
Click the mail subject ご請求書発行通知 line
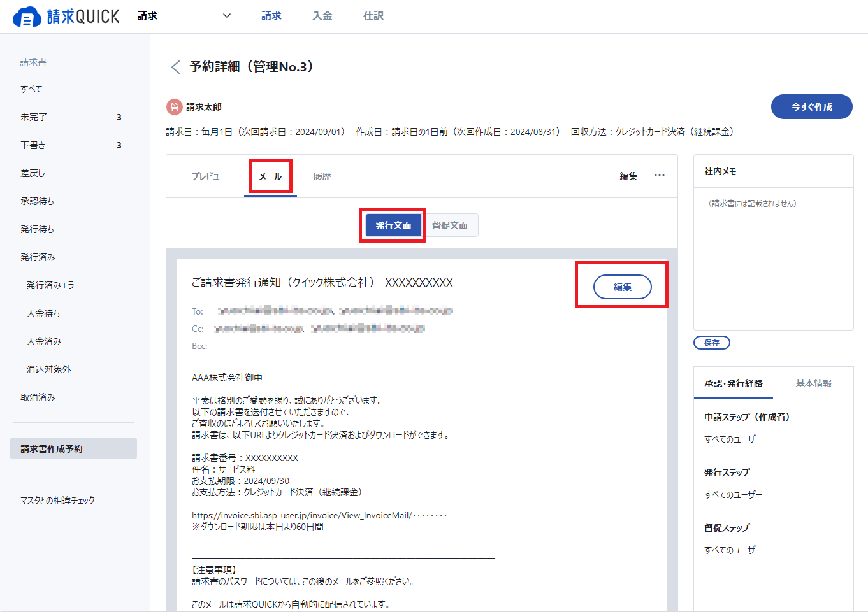[x=322, y=283]
